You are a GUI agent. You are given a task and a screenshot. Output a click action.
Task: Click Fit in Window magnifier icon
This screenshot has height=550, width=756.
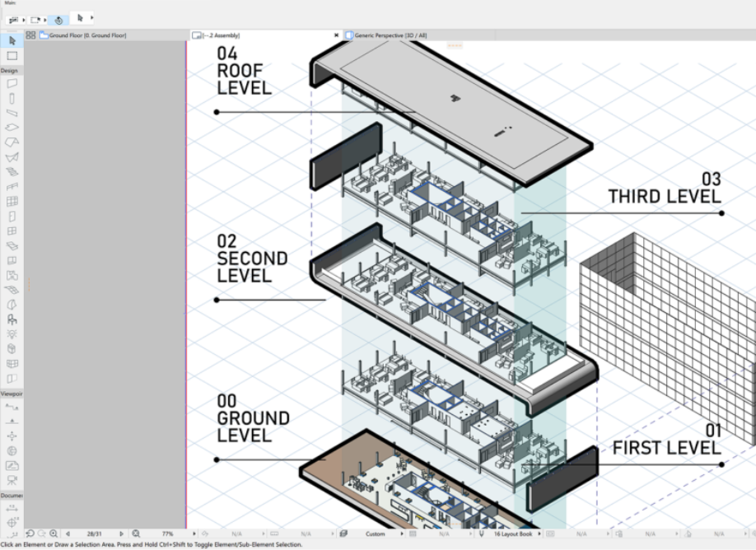pyautogui.click(x=136, y=534)
